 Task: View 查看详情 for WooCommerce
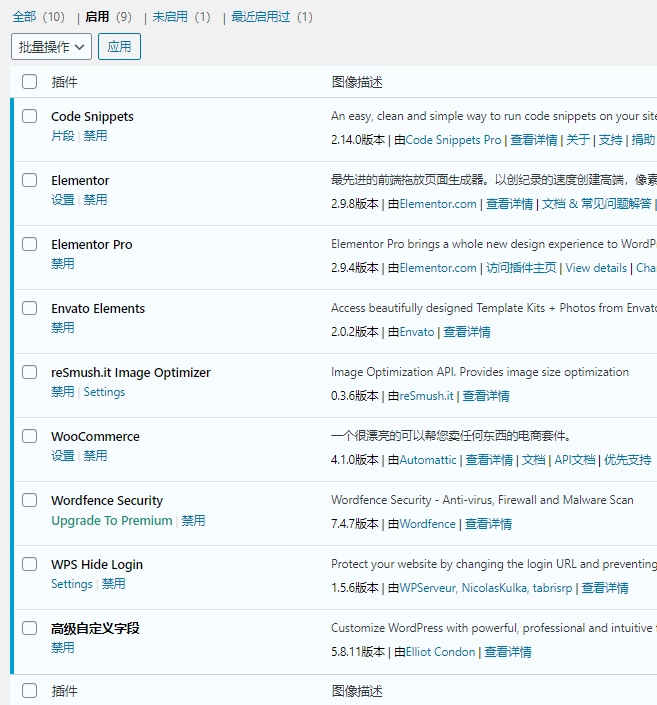pos(489,460)
